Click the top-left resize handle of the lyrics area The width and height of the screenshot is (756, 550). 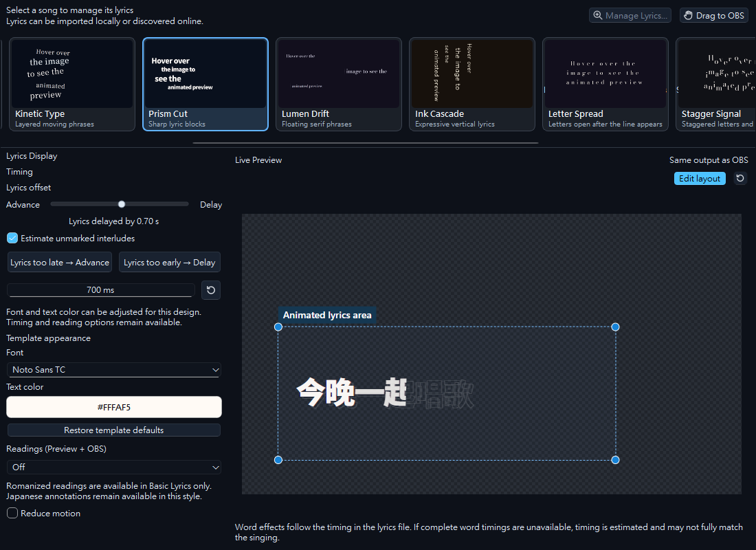click(278, 327)
